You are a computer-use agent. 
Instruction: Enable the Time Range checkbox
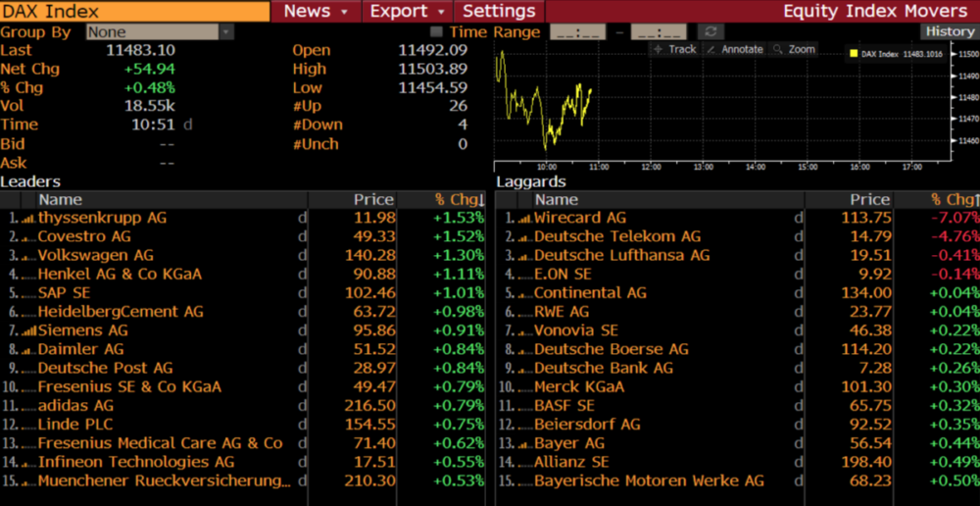tap(436, 32)
